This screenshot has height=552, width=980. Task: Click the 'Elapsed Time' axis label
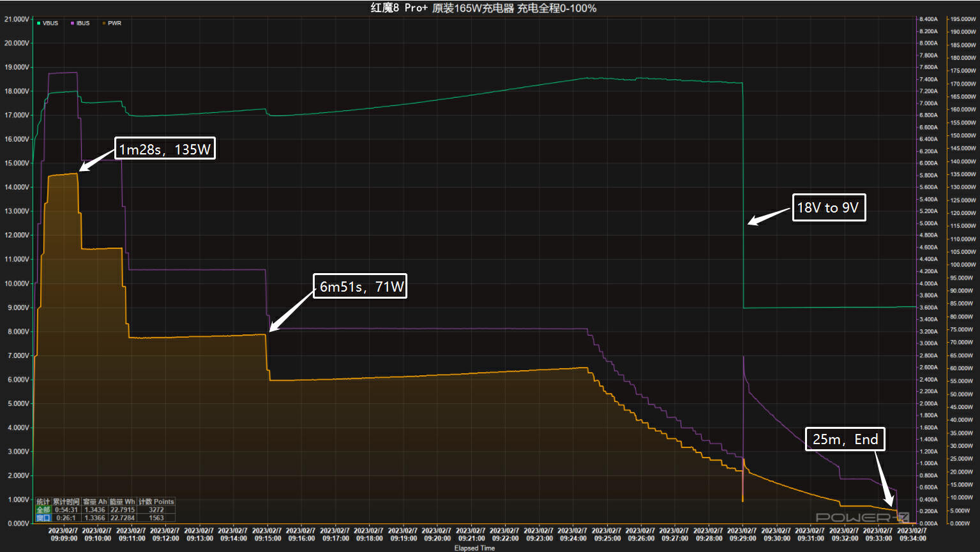pyautogui.click(x=474, y=548)
